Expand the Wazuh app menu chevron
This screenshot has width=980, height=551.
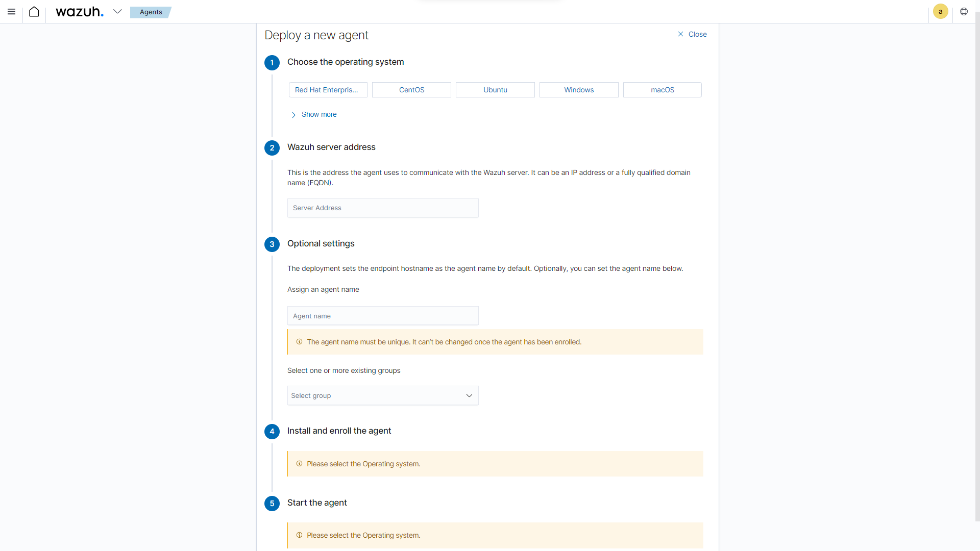[117, 12]
